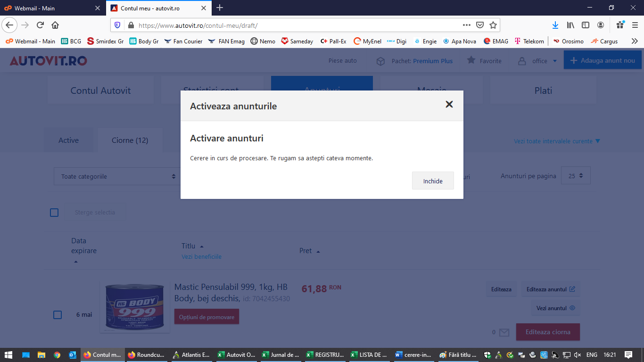Screen dimensions: 644x362
Task: Tick the select-all checkbox above the listings
Action: [54, 213]
